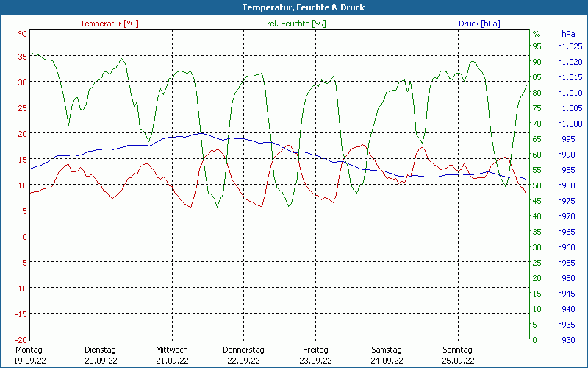Image resolution: width=588 pixels, height=368 pixels.
Task: Click the pressure axis value '955'
Action: pyautogui.click(x=568, y=263)
